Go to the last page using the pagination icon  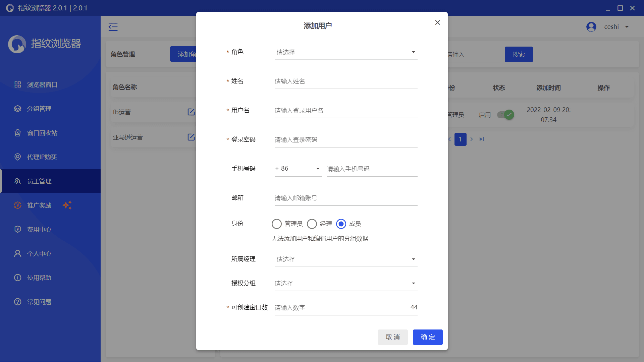click(482, 139)
